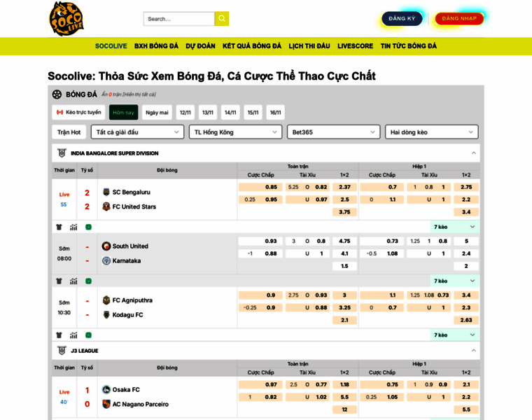Viewport: 532px width, 420px height.
Task: Open FC Agniputhra team crest
Action: 106,300
